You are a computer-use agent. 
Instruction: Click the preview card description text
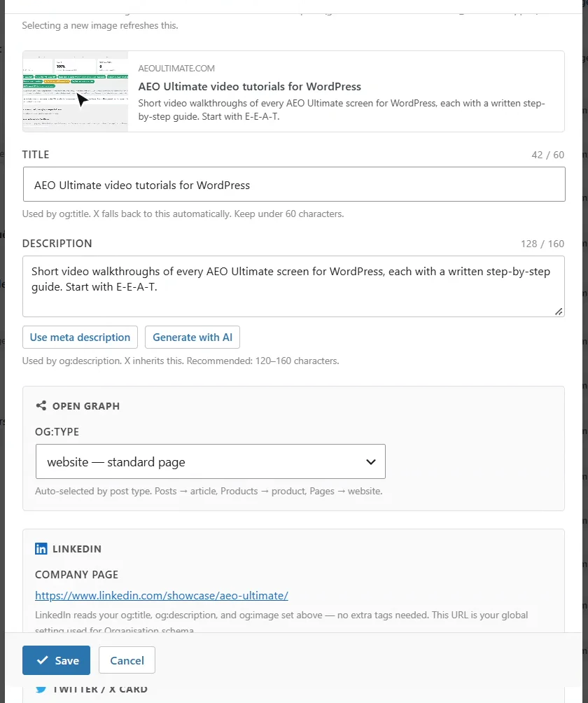(x=342, y=110)
